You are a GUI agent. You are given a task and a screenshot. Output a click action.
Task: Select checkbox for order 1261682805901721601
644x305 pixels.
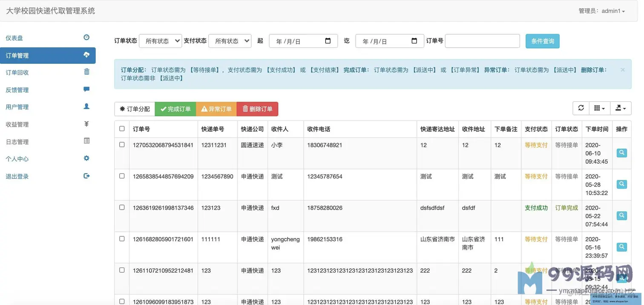pos(122,239)
